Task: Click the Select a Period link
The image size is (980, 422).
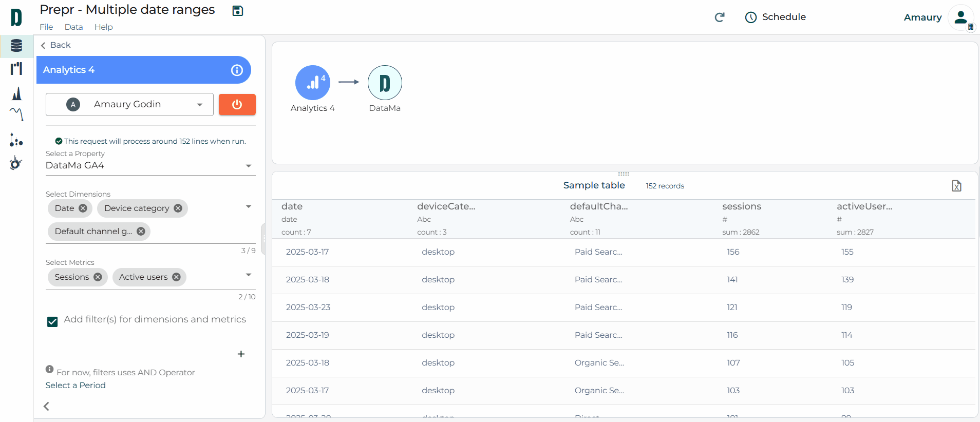Action: [76, 386]
